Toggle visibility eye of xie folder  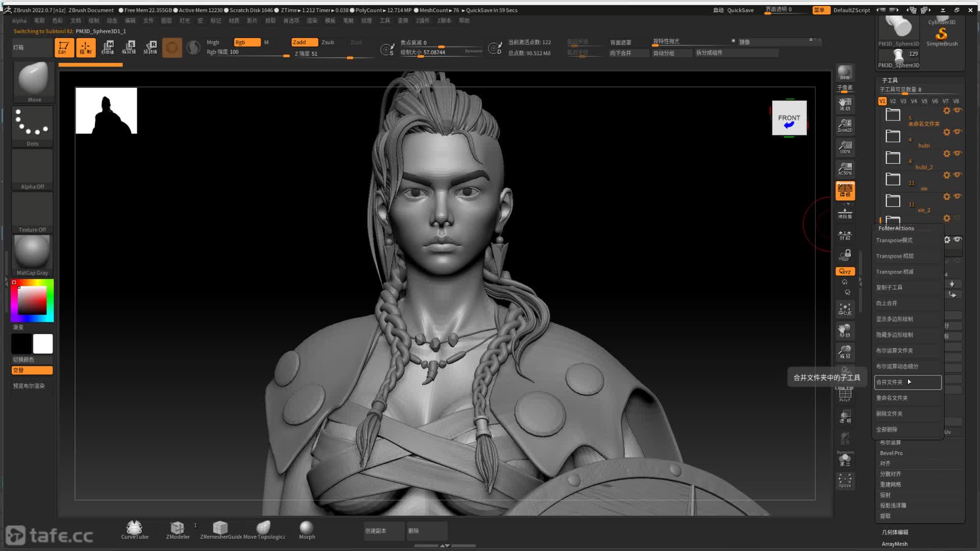(x=958, y=174)
